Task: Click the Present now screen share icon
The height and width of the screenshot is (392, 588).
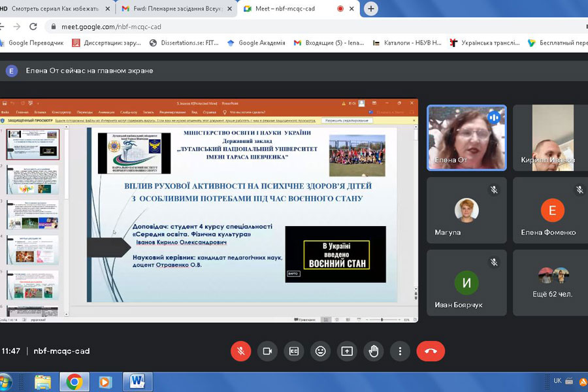Action: pos(347,351)
